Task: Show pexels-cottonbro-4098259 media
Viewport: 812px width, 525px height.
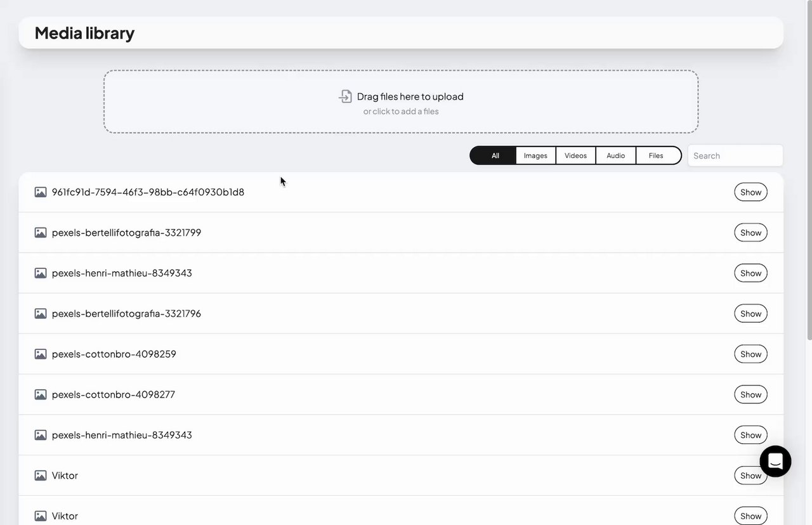Action: (750, 354)
